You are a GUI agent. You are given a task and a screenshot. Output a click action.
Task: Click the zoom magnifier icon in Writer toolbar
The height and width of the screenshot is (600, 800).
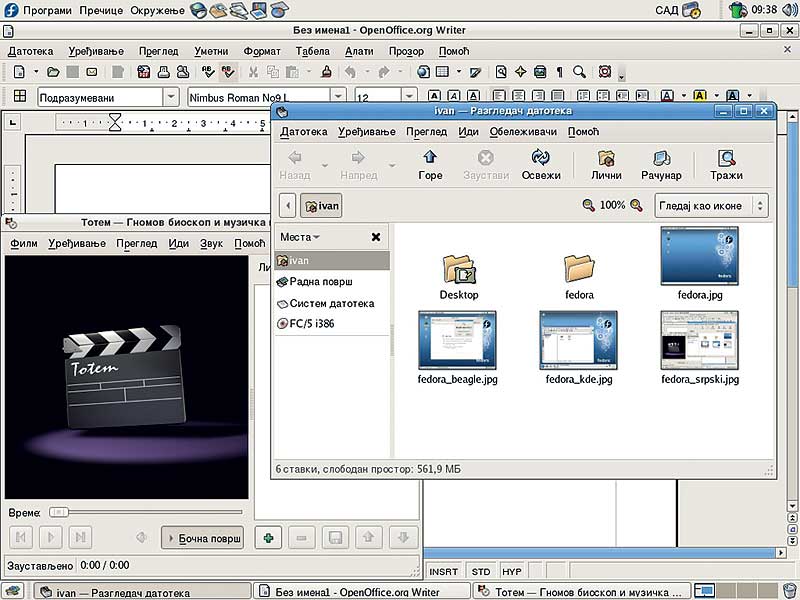(579, 72)
